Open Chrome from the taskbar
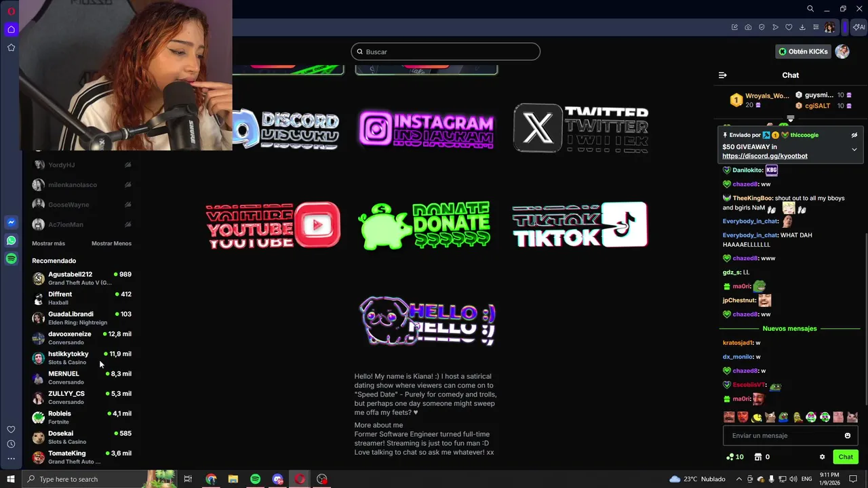 tap(211, 479)
